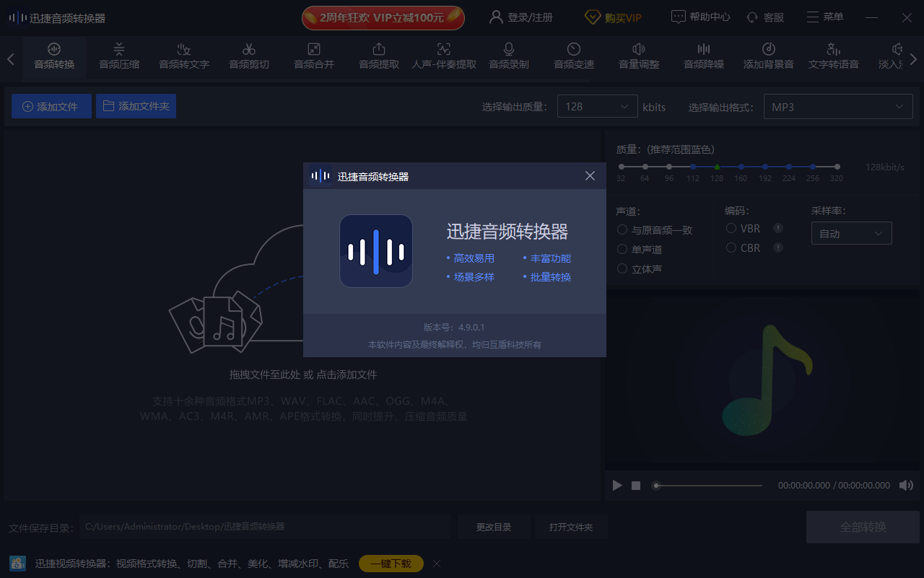Click the title bar app logo

[18, 17]
